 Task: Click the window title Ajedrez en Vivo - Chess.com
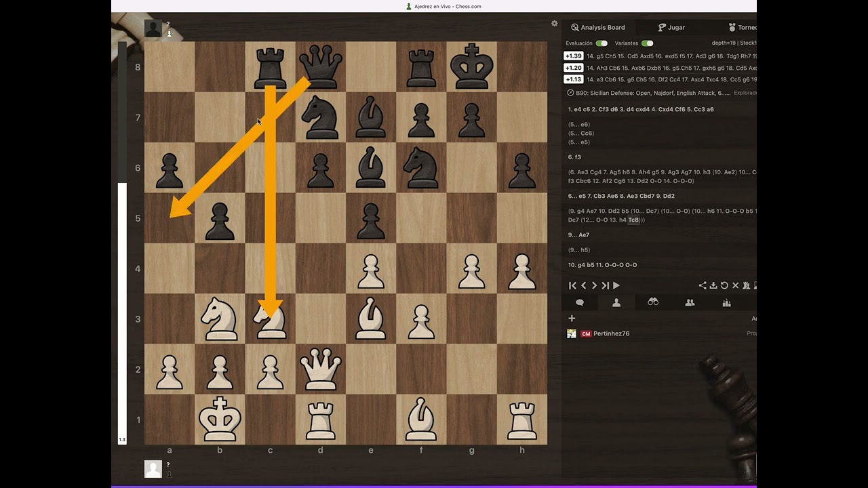click(448, 6)
